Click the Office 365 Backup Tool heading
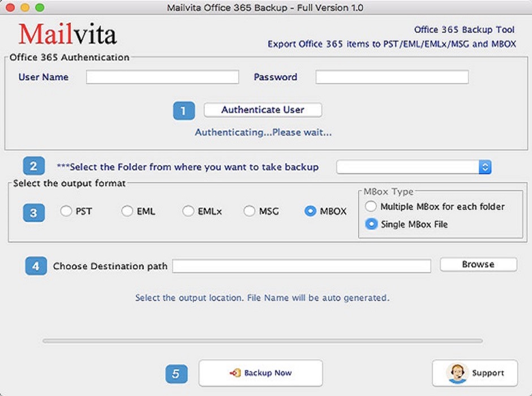The image size is (532, 396). pos(464,30)
